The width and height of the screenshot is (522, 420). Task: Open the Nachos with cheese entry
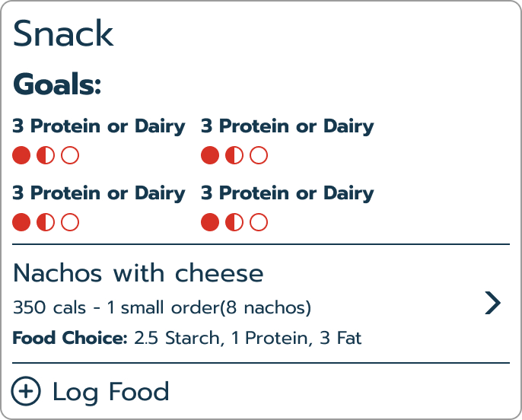[138, 272]
